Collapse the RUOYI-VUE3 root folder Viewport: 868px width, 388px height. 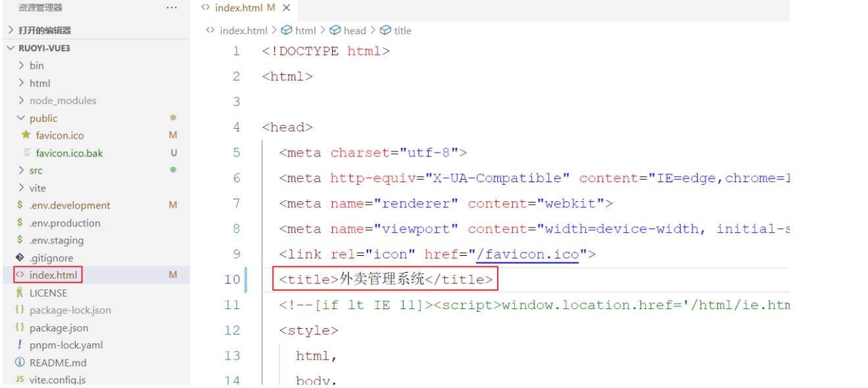11,48
